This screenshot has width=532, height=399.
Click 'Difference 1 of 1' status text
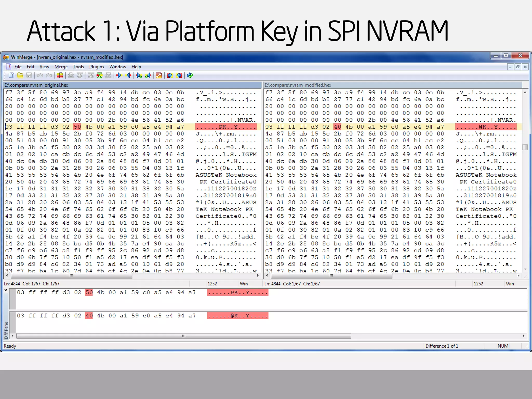442,346
